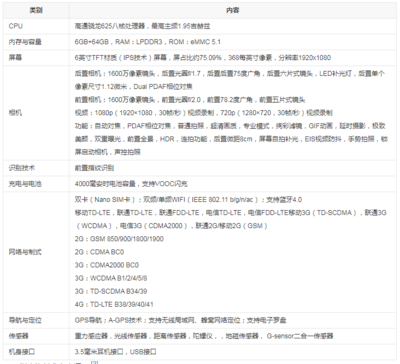
Task: Click the '前置指纹识别' cell
Action: 94,168
